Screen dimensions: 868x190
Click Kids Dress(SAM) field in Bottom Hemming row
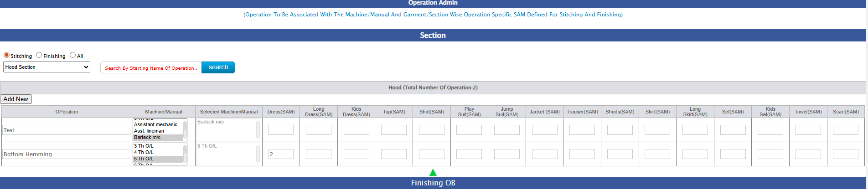pyautogui.click(x=356, y=154)
